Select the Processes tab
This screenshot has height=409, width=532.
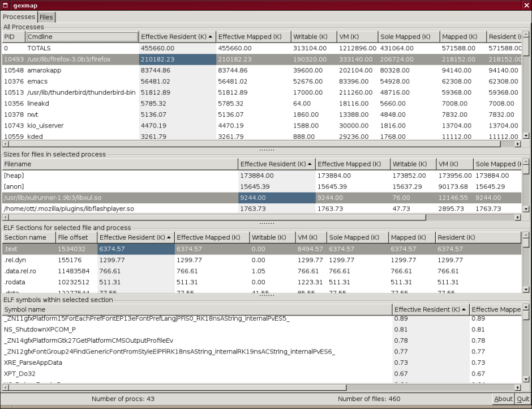[x=19, y=16]
